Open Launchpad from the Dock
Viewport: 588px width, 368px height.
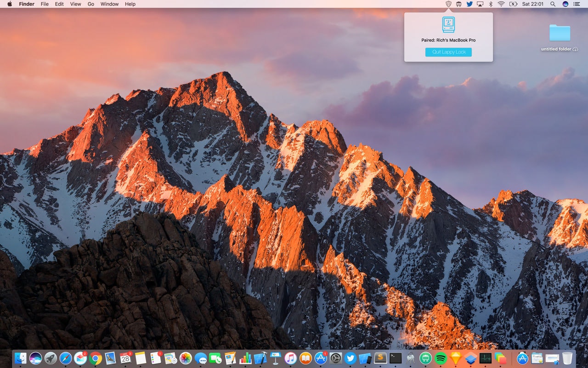50,359
